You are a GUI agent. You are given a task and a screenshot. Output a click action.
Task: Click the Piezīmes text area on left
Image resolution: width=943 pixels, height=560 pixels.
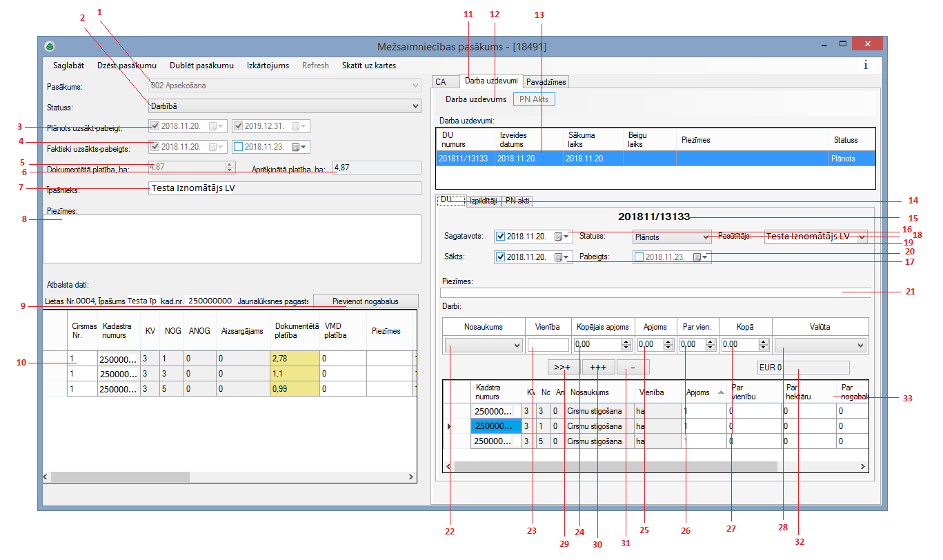(231, 238)
